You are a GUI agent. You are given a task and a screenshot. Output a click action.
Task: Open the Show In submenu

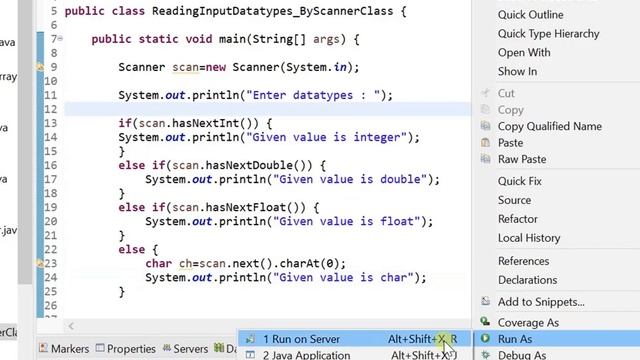(517, 71)
